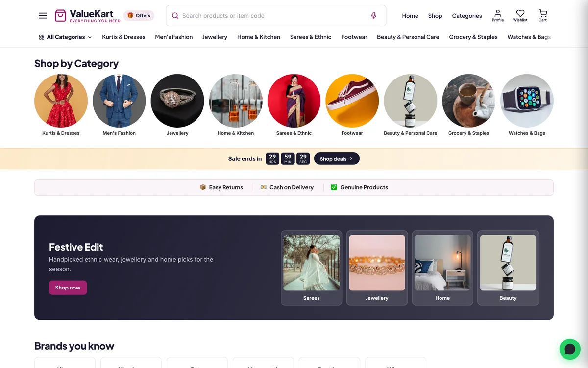The height and width of the screenshot is (368, 588).
Task: Open the Wishlist heart icon
Action: coord(520,16)
